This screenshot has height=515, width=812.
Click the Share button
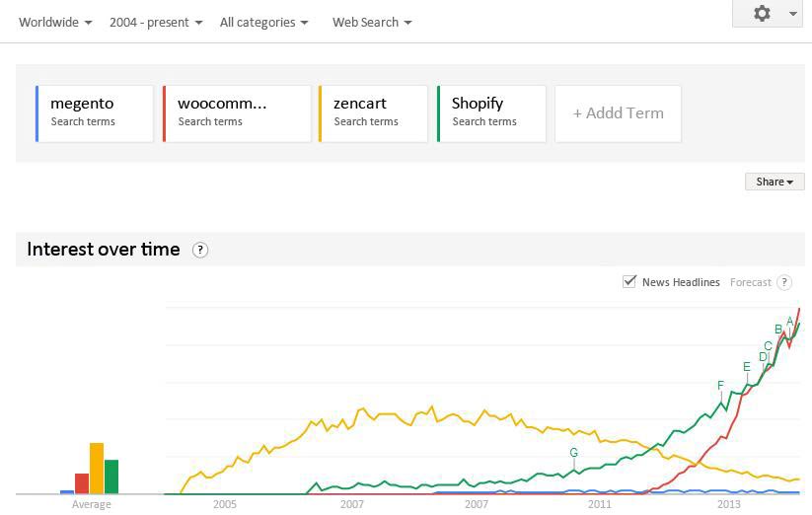tap(775, 182)
